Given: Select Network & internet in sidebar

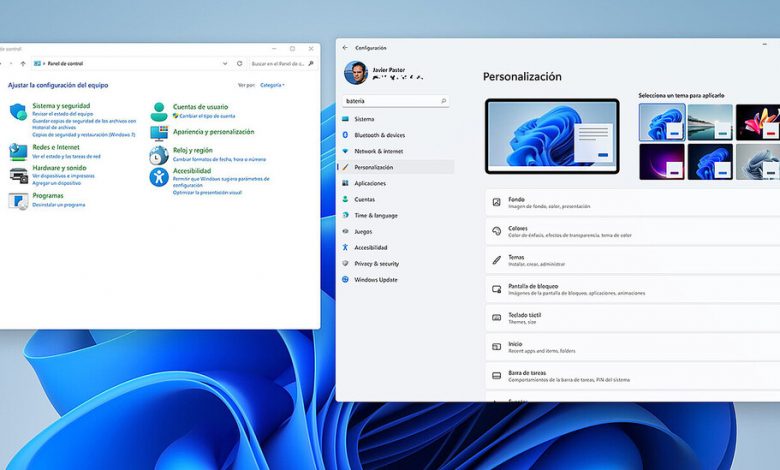Looking at the screenshot, I should point(396,151).
